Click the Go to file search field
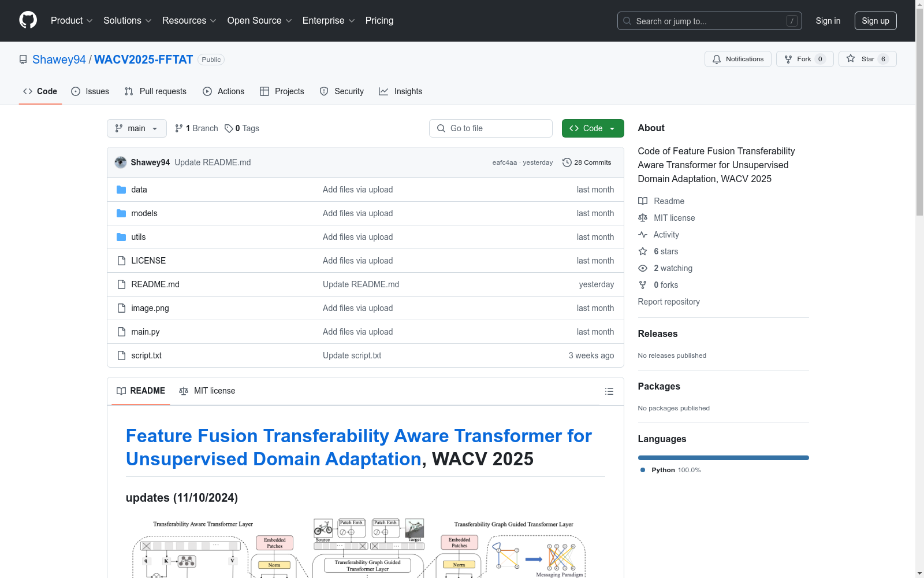The image size is (924, 578). click(491, 128)
